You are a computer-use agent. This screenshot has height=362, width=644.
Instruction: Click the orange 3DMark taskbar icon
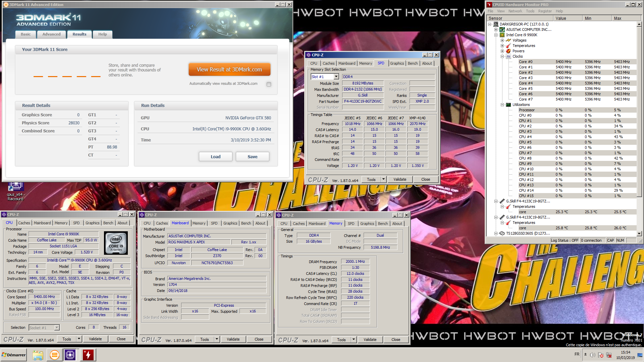54,355
